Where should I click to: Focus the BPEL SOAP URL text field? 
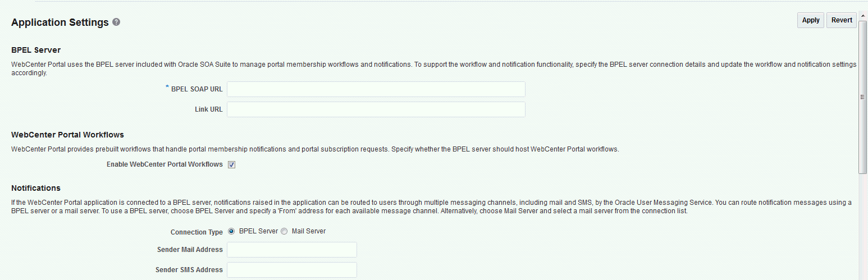pyautogui.click(x=376, y=89)
